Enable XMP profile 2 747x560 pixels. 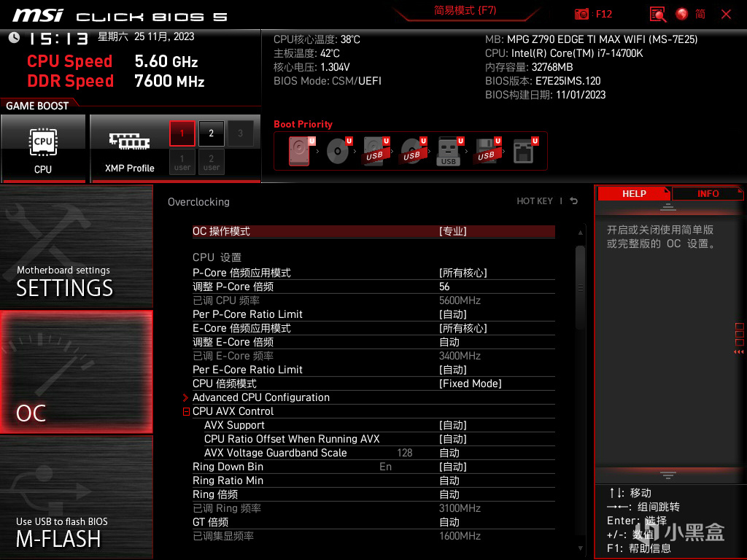pos(211,133)
